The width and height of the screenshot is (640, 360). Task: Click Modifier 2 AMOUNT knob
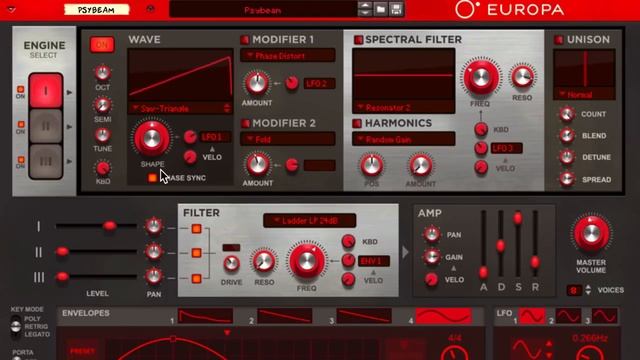pyautogui.click(x=258, y=164)
